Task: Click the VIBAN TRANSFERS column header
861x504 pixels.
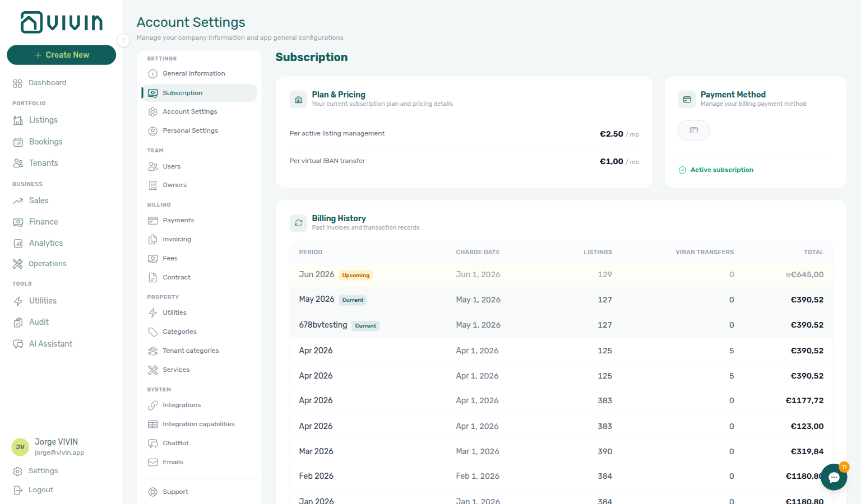Action: pyautogui.click(x=705, y=253)
